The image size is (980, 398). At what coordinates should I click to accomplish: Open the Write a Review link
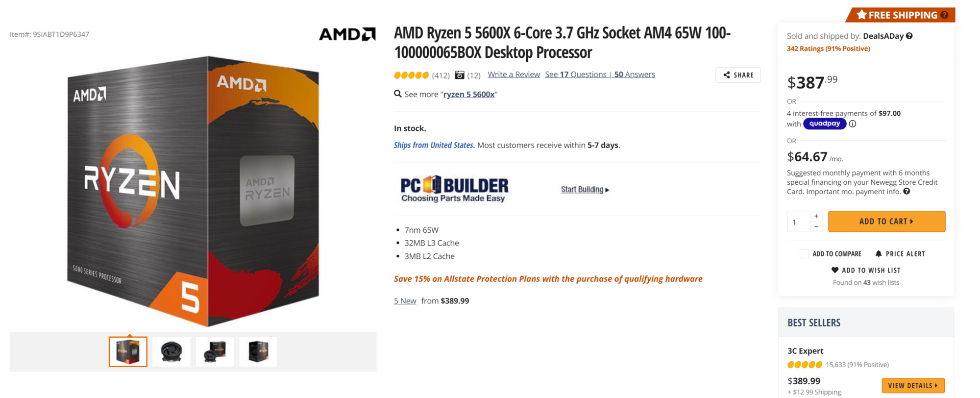coord(514,75)
